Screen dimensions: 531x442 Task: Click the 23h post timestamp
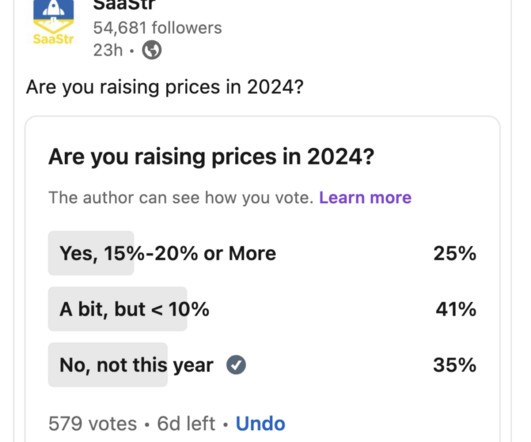[x=108, y=50]
